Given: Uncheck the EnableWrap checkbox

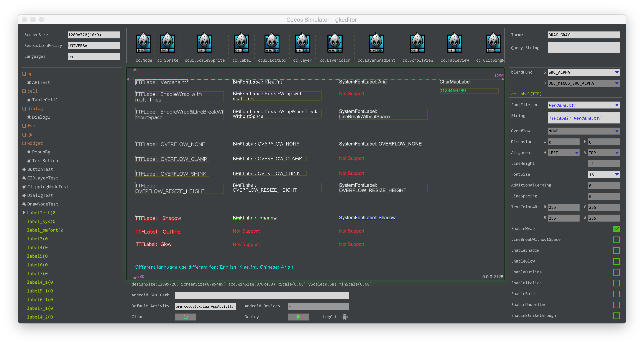Looking at the screenshot, I should coord(616,229).
